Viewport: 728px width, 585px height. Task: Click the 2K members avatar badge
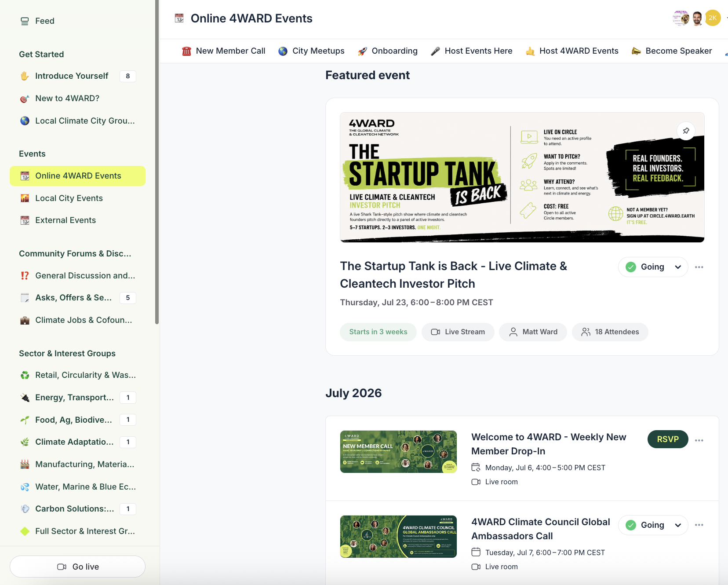713,18
